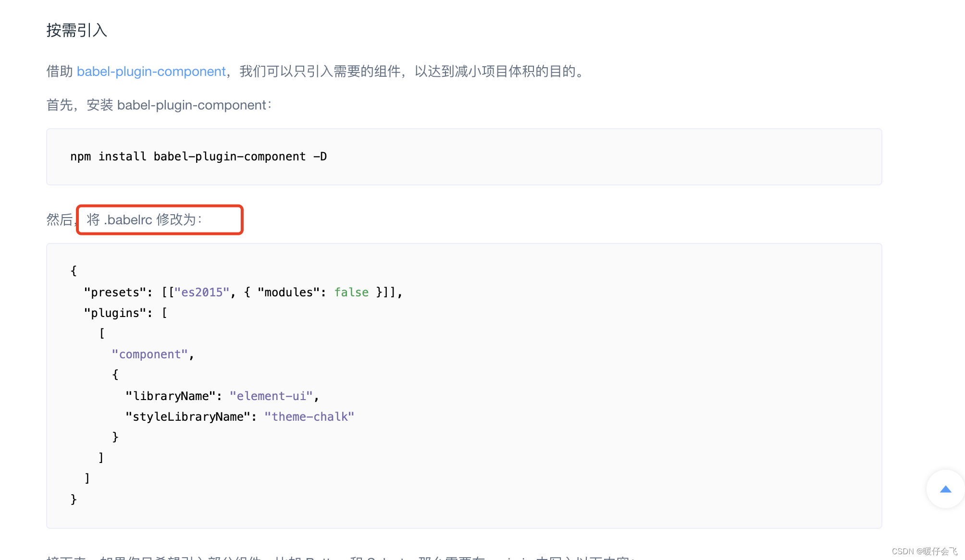965x560 pixels.
Task: Click the "element-ui" value string
Action: pyautogui.click(x=272, y=396)
